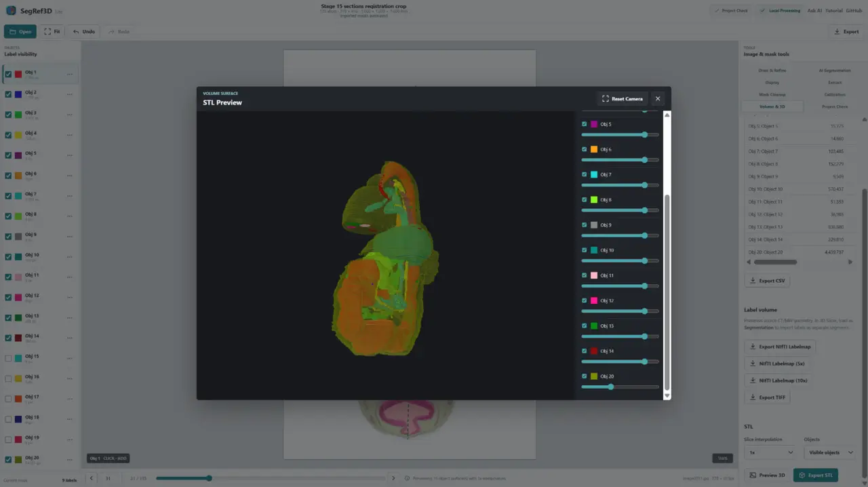This screenshot has height=487, width=868.
Task: Open the Obj 10 more options menu
Action: tap(70, 258)
